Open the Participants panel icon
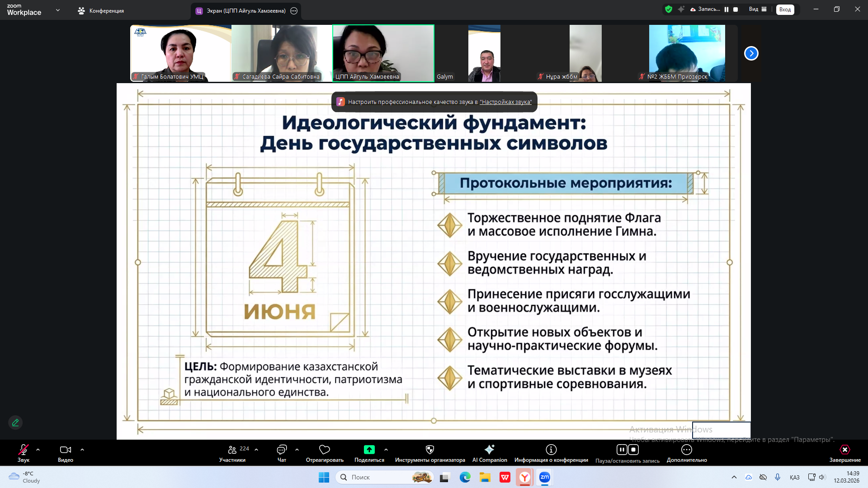 (232, 450)
